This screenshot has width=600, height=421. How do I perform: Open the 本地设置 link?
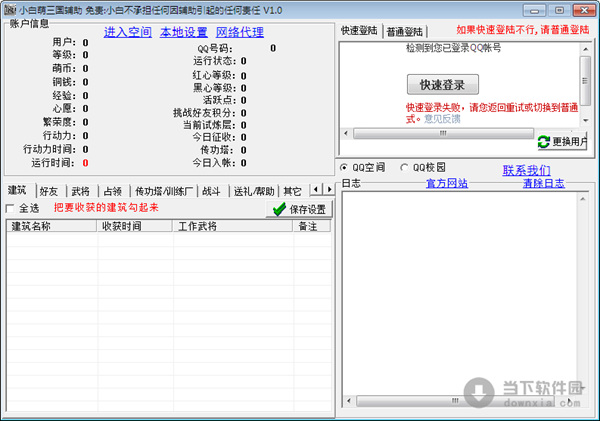pos(184,32)
